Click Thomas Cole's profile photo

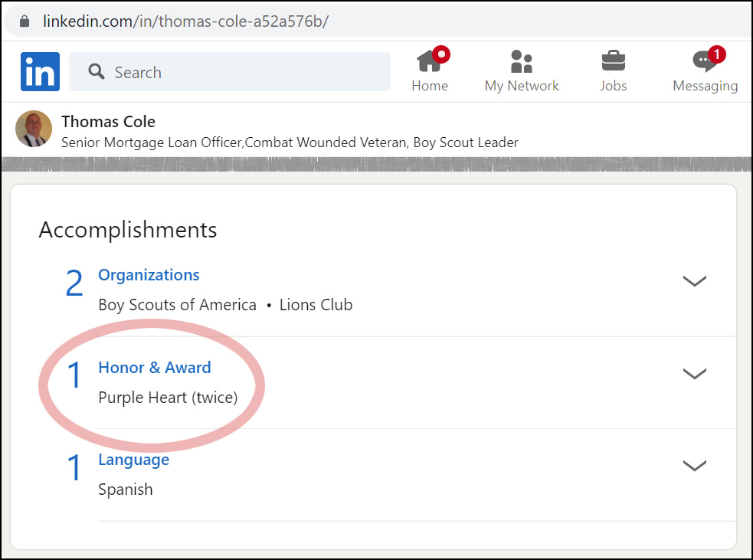click(x=34, y=129)
